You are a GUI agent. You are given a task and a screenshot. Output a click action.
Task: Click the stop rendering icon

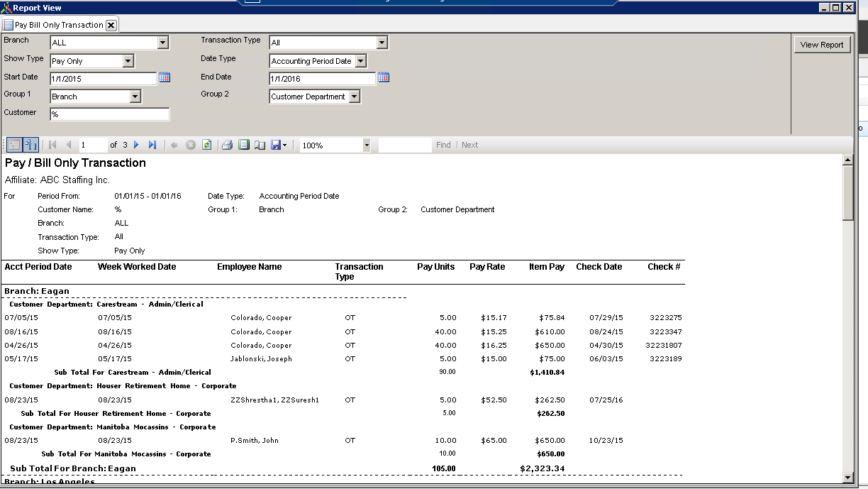[191, 145]
